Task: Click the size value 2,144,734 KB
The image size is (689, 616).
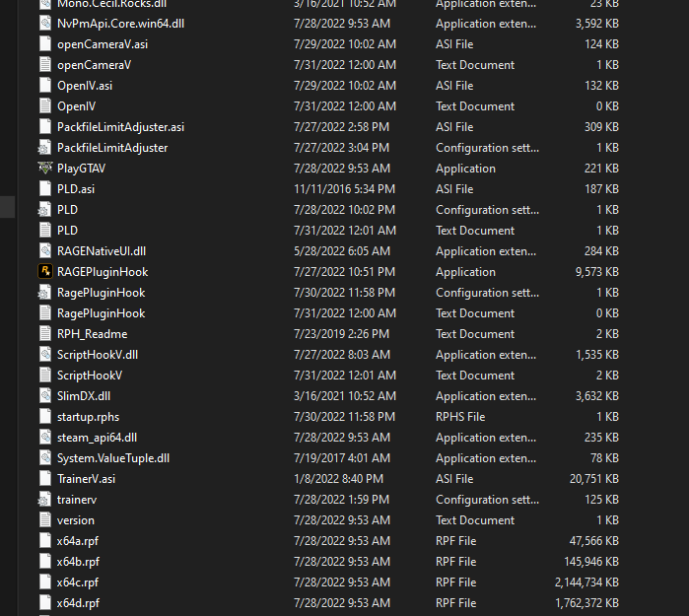Action: point(586,582)
